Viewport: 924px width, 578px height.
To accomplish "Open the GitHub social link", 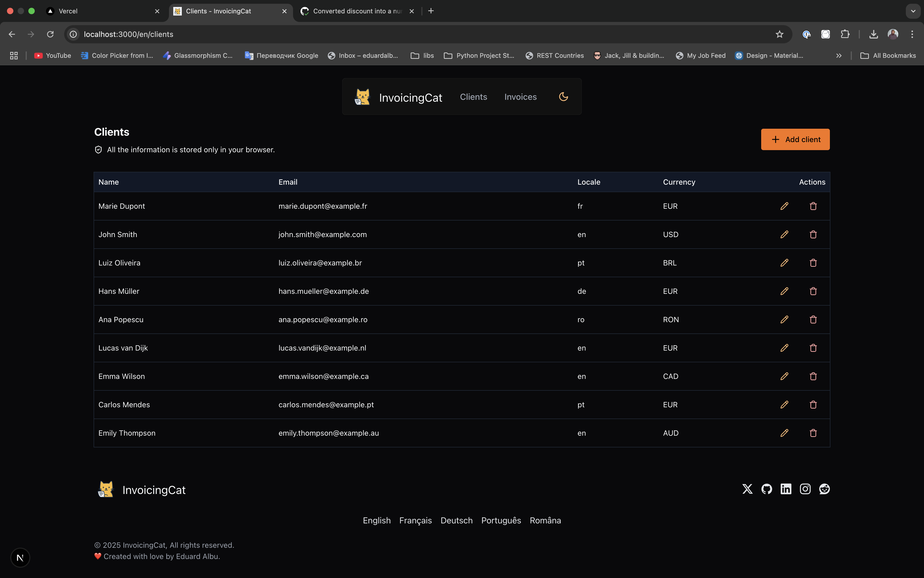I will click(x=767, y=489).
